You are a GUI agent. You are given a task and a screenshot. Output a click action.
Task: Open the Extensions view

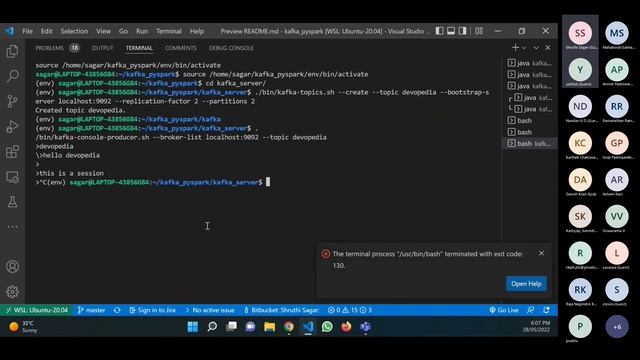pos(12,152)
